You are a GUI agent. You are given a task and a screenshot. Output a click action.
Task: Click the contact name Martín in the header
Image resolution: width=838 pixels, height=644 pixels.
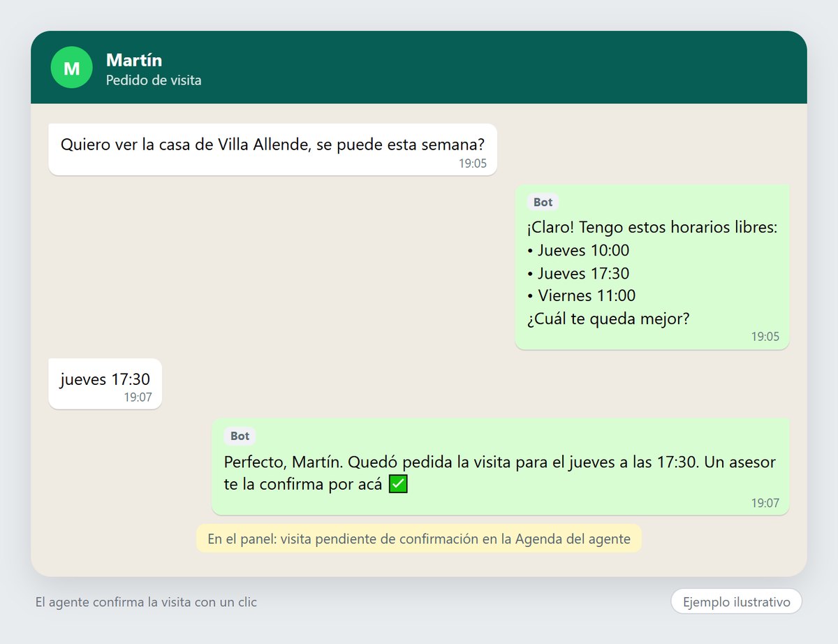coord(134,60)
